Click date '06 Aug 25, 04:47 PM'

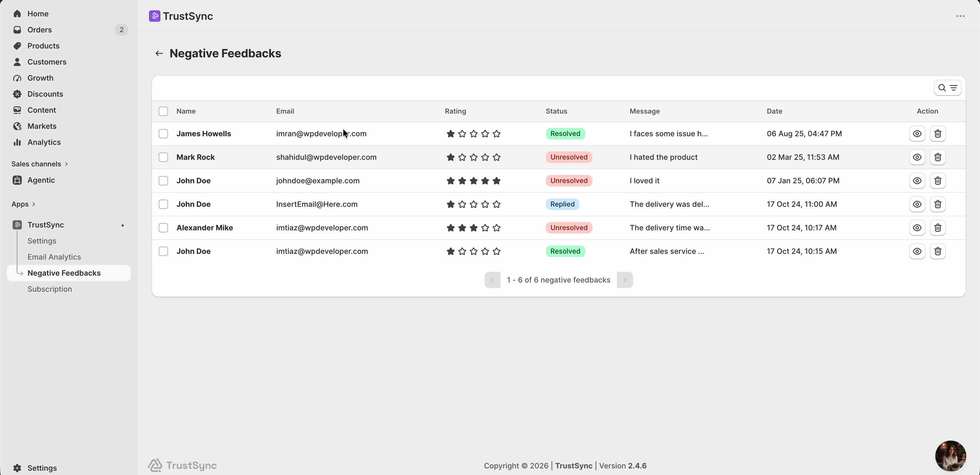coord(804,134)
